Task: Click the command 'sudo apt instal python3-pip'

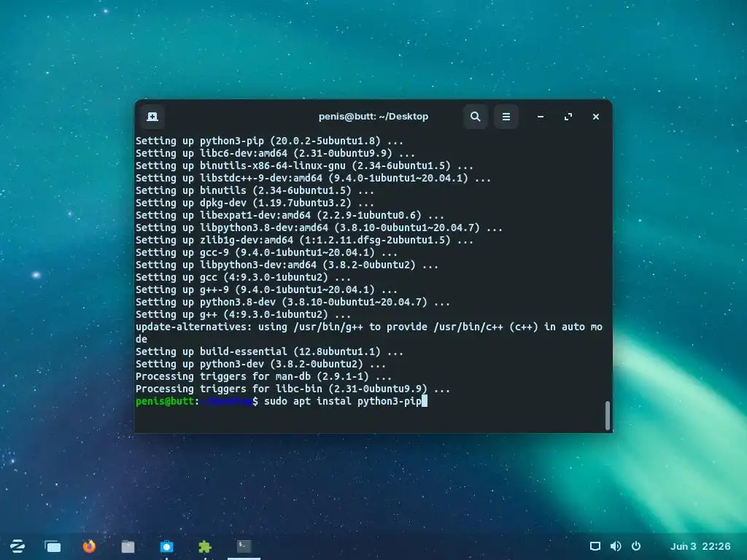Action: (x=343, y=401)
